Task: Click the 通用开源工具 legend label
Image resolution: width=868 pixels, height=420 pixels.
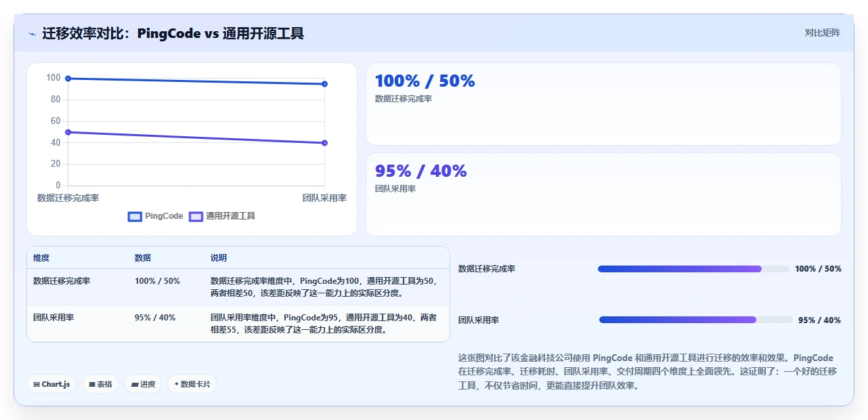Action: point(230,216)
